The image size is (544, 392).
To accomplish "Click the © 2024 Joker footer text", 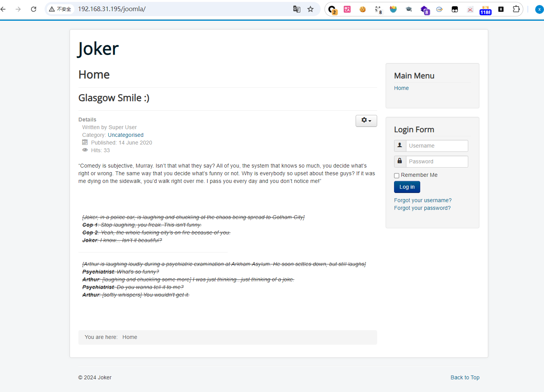I will coord(95,377).
